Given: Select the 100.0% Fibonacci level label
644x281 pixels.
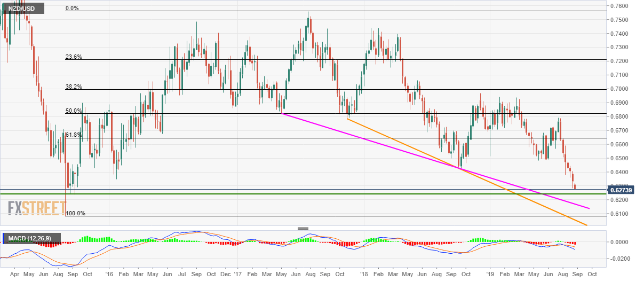Looking at the screenshot, I should [x=75, y=213].
